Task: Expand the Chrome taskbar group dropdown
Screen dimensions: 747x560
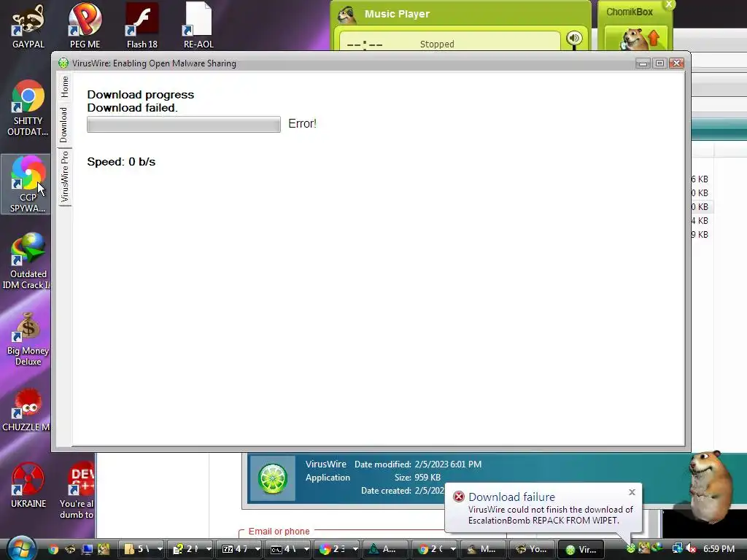Action: [452, 549]
